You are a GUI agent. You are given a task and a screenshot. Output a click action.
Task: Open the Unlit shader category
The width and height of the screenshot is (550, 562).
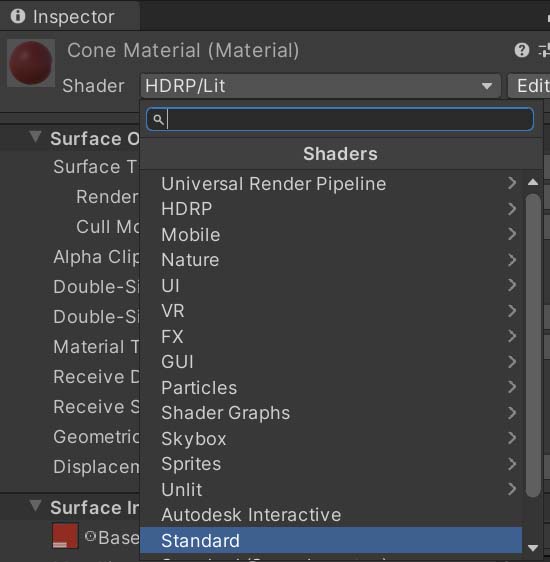point(331,490)
